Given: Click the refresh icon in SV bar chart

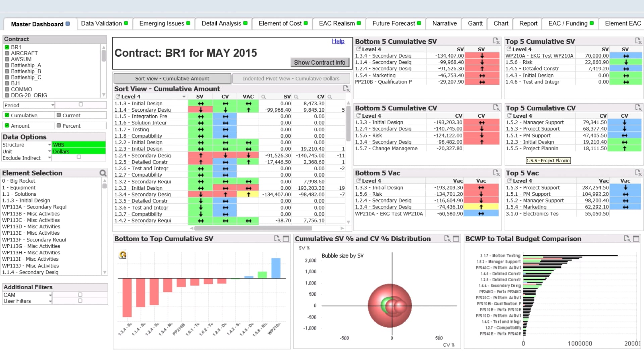Looking at the screenshot, I should 123,255.
